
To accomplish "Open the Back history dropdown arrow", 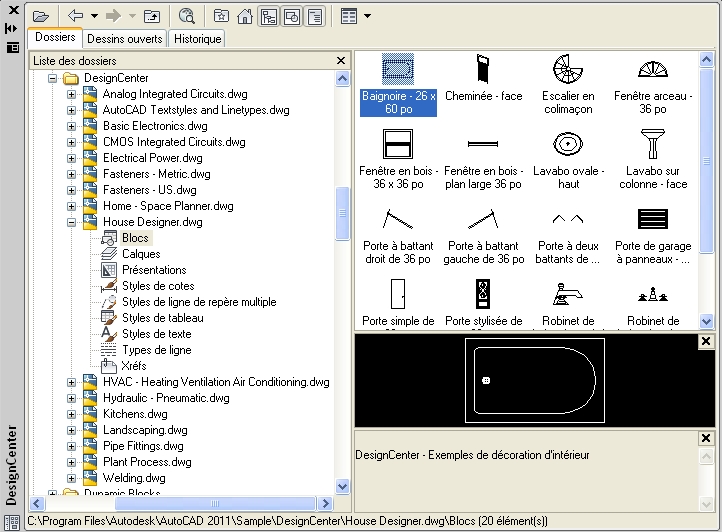I will [93, 16].
